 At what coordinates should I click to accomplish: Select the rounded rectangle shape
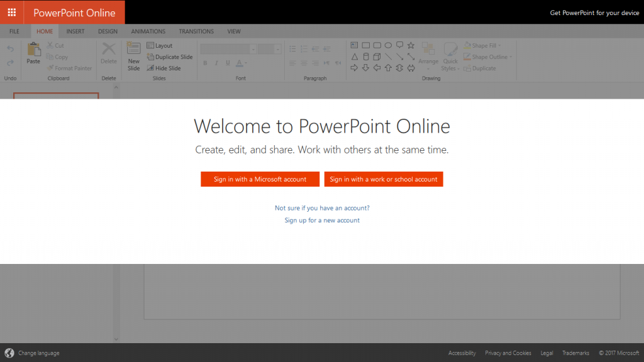[377, 45]
